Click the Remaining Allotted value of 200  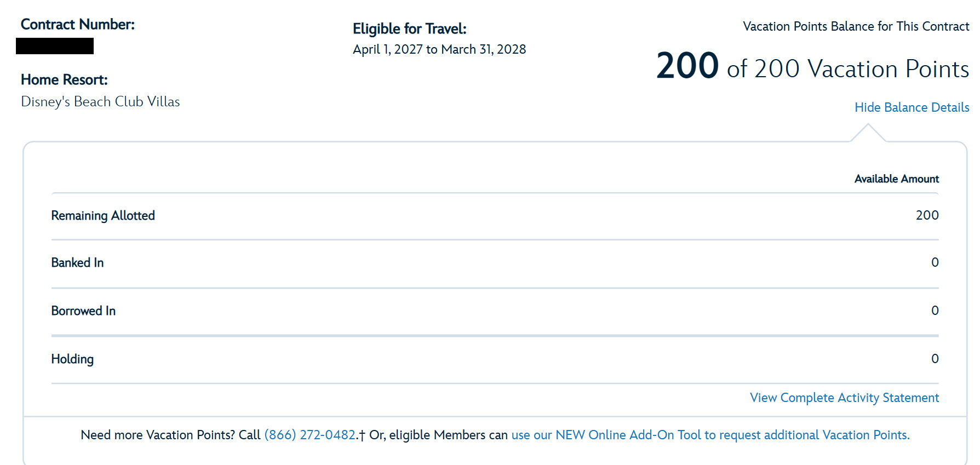pos(927,216)
